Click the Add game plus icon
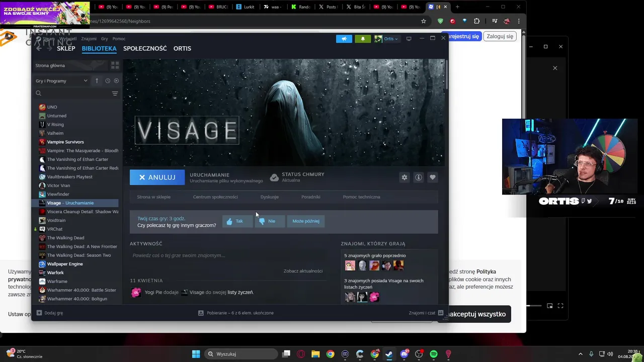 tap(39, 313)
